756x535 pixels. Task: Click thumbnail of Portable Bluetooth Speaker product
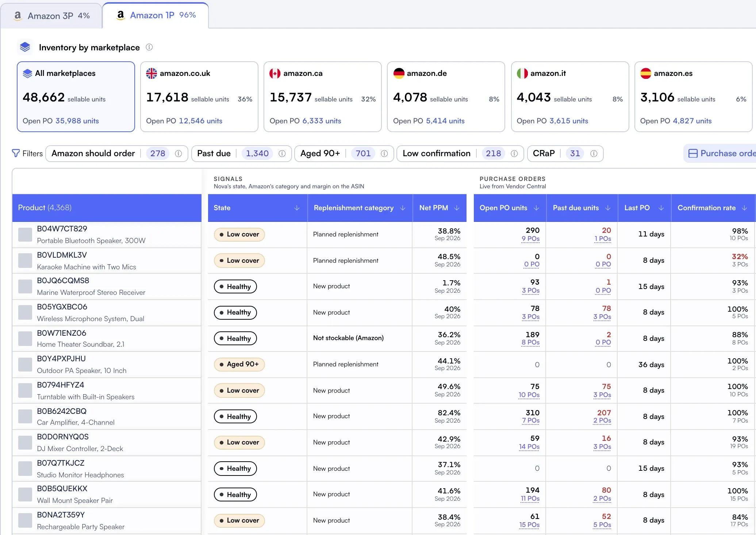click(x=25, y=235)
